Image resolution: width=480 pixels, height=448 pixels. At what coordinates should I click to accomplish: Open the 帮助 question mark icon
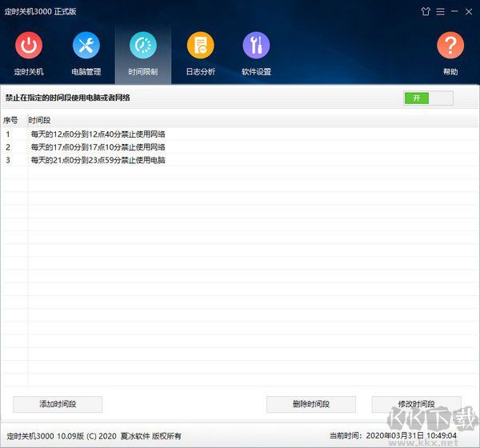[450, 46]
